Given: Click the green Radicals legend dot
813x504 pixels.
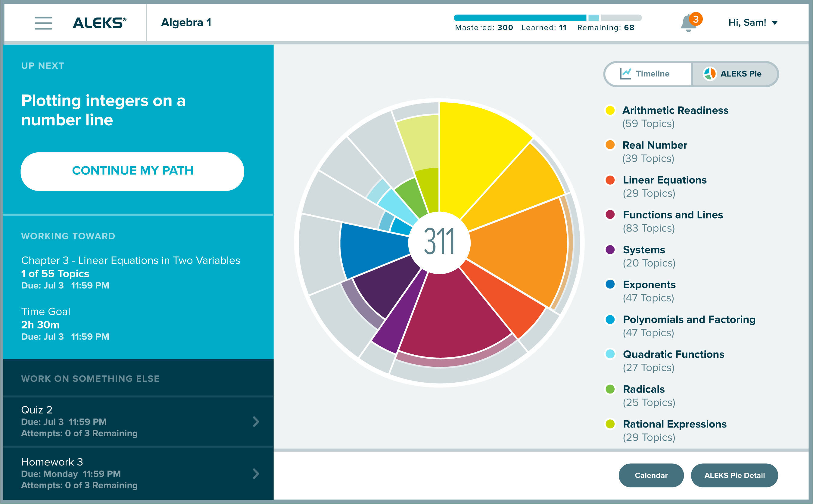Looking at the screenshot, I should (x=610, y=389).
